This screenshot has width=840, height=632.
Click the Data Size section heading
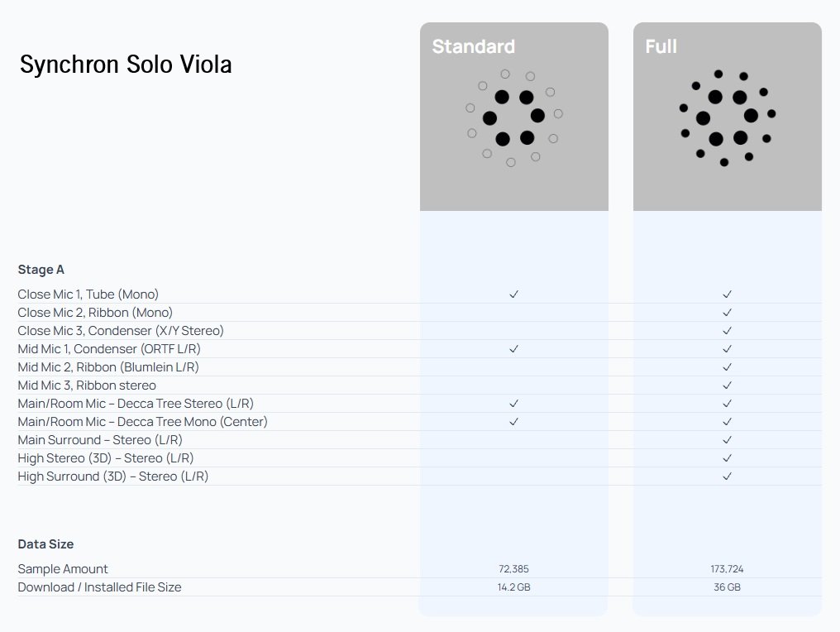coord(46,544)
